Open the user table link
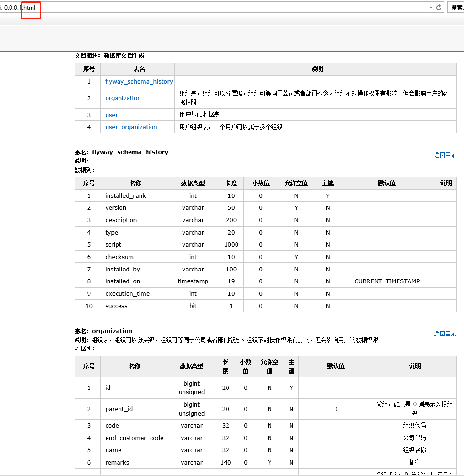The image size is (464, 476). [111, 115]
